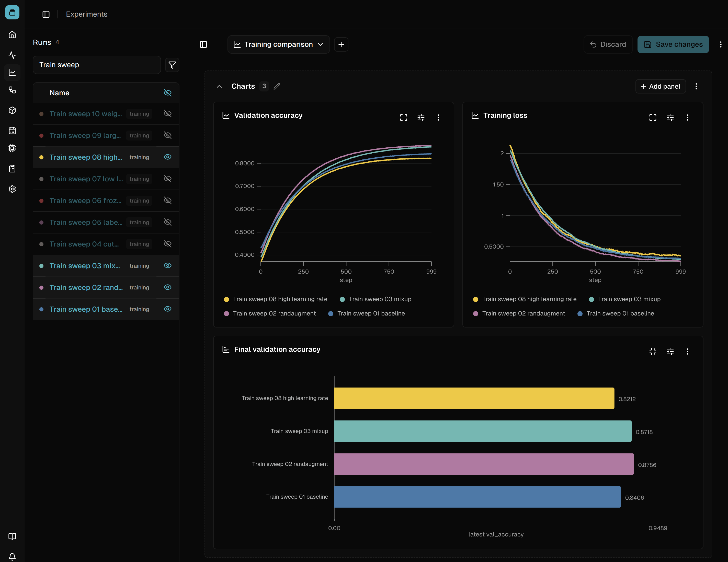Edit Charts section name with pencil icon
Image resolution: width=728 pixels, height=562 pixels.
tap(277, 86)
